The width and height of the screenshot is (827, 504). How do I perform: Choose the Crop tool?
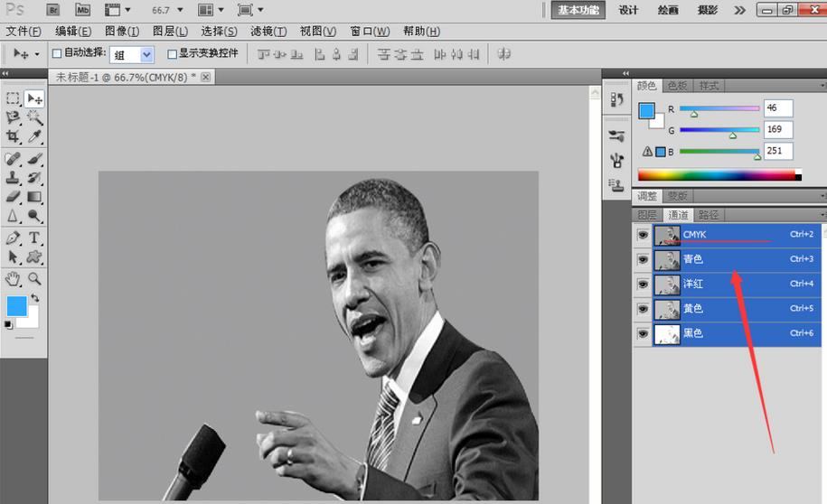pos(13,136)
